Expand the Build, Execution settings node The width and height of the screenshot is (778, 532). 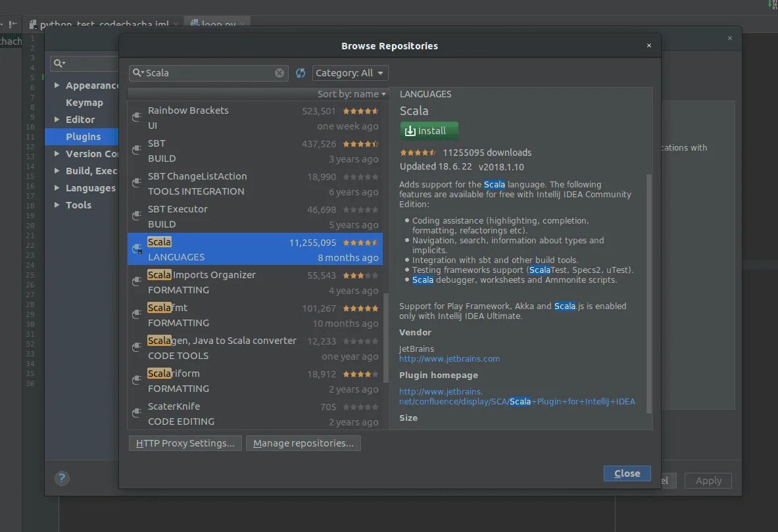click(57, 170)
